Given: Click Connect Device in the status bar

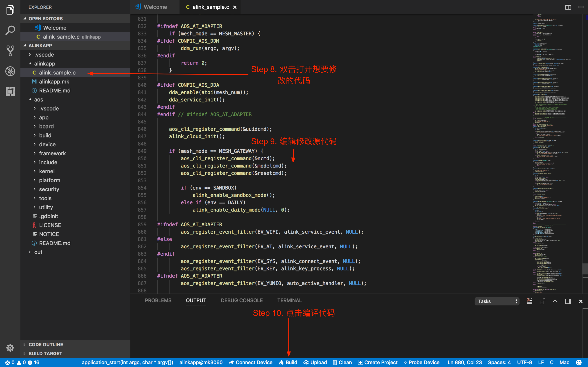Looking at the screenshot, I should coord(251,362).
